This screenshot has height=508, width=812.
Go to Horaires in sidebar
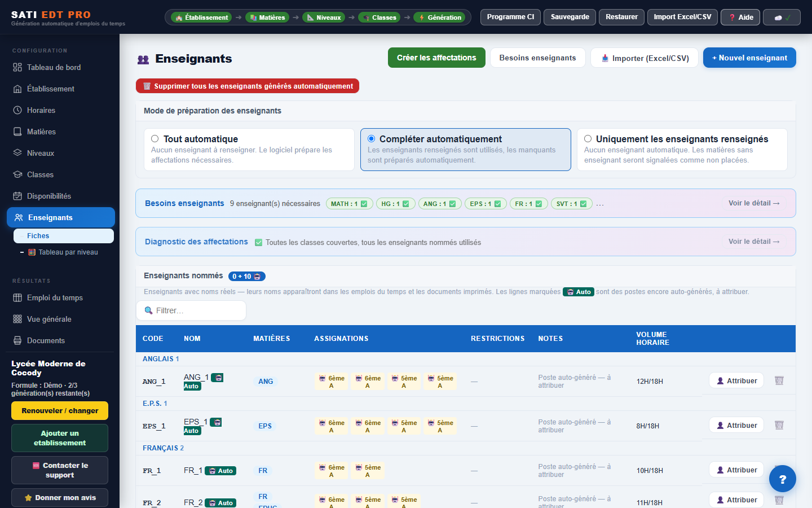point(60,110)
